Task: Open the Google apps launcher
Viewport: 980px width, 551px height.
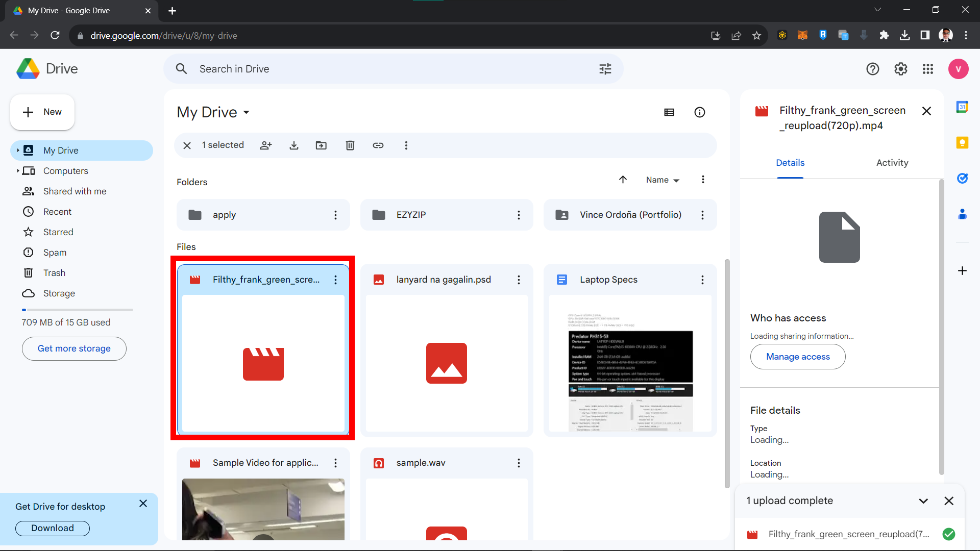Action: [x=928, y=69]
